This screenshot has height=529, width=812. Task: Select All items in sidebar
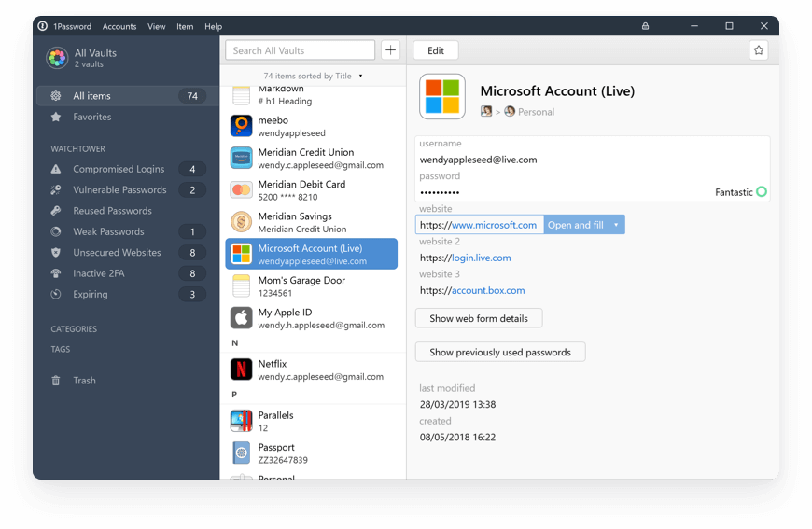pyautogui.click(x=127, y=96)
